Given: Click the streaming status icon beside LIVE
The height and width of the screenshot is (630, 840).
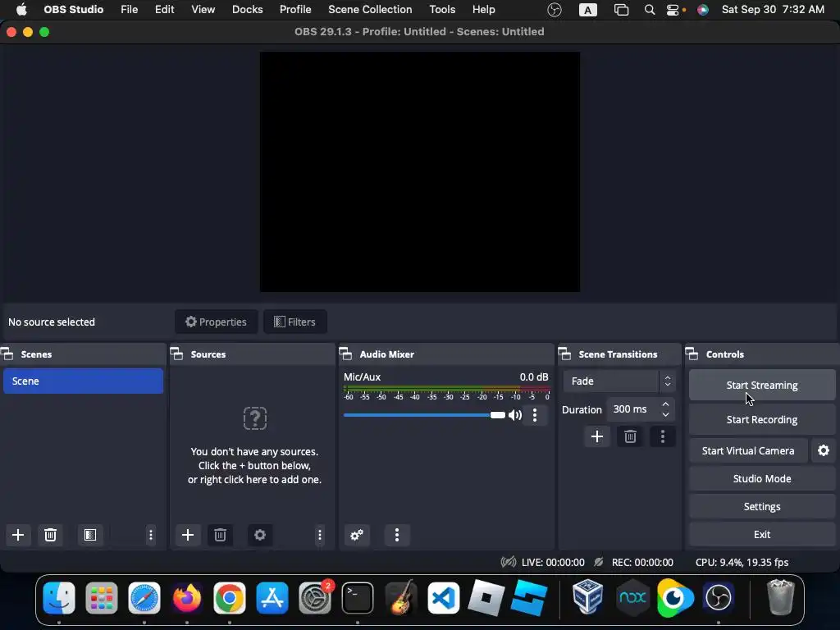Looking at the screenshot, I should (509, 562).
